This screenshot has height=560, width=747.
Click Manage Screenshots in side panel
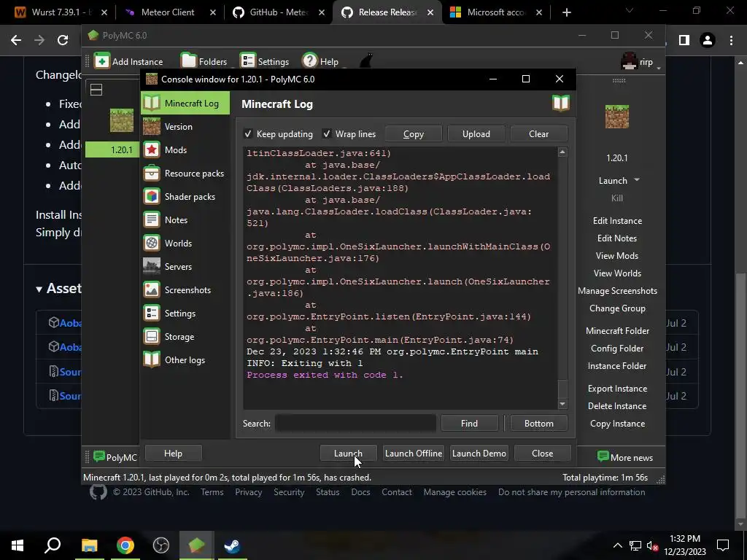tap(617, 291)
